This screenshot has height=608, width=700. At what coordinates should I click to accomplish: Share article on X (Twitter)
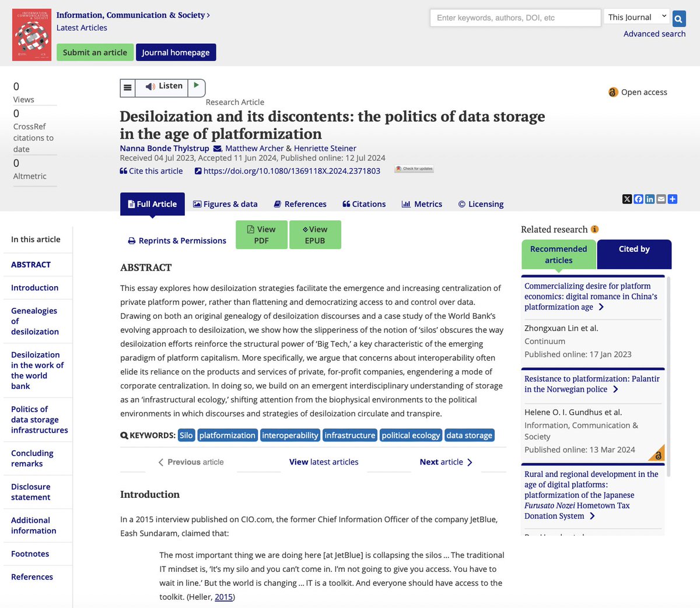tap(627, 199)
